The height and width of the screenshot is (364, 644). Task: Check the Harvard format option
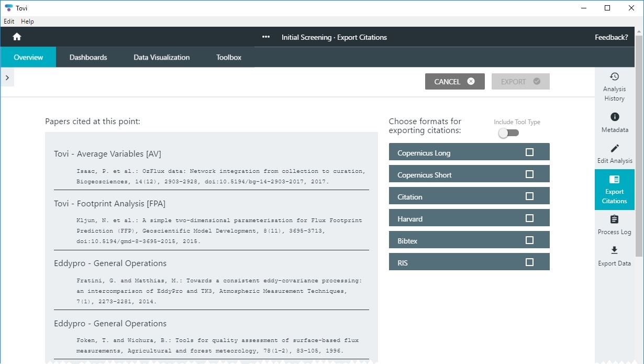click(x=529, y=218)
